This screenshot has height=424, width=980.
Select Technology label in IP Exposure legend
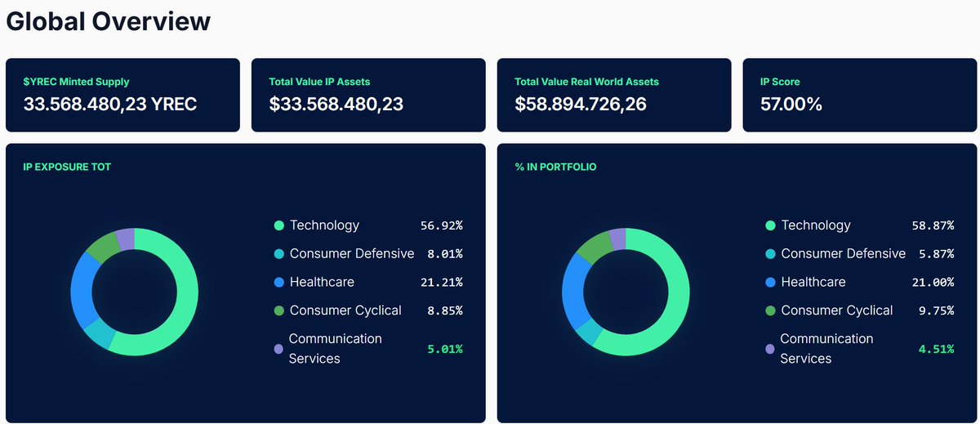pos(324,225)
